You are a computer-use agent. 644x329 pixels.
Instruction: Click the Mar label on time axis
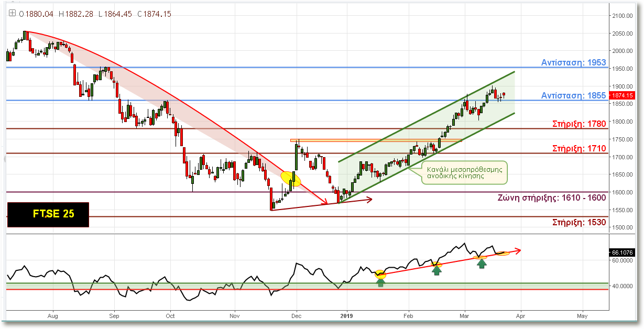tap(464, 316)
